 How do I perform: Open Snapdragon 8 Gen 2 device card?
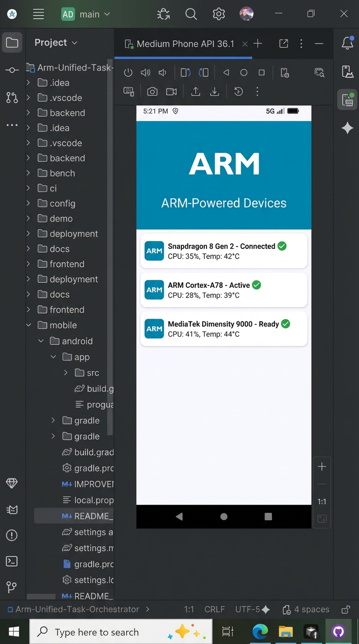tap(224, 251)
